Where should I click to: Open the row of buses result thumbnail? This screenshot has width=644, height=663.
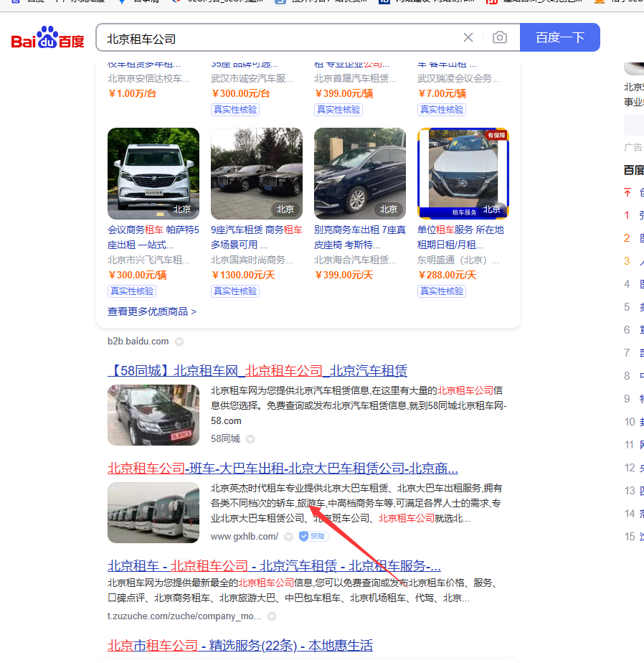coord(153,513)
